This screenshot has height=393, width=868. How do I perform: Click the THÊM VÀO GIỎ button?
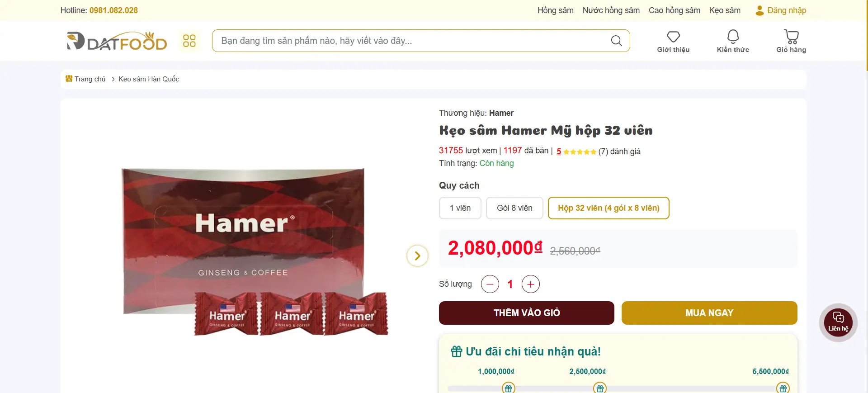click(x=527, y=313)
